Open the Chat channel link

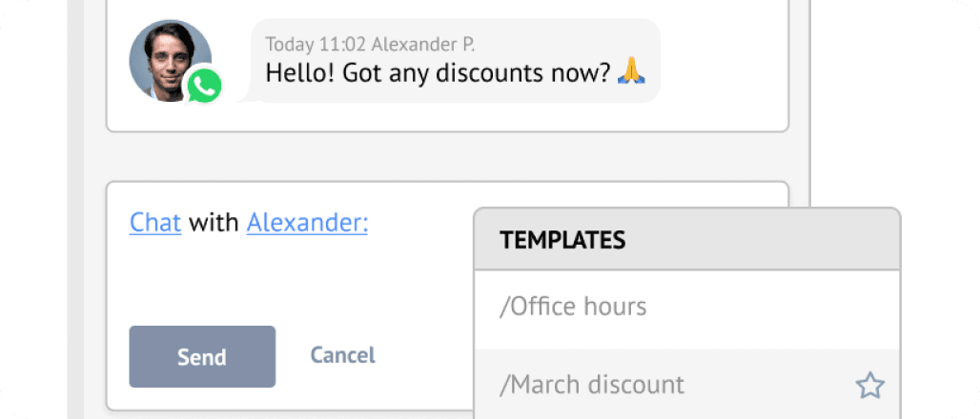(155, 223)
